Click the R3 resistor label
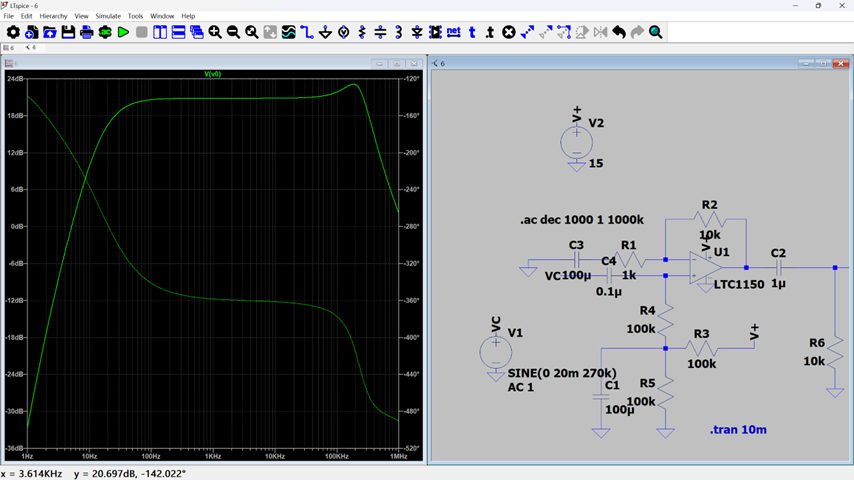This screenshot has width=854, height=480. [702, 333]
